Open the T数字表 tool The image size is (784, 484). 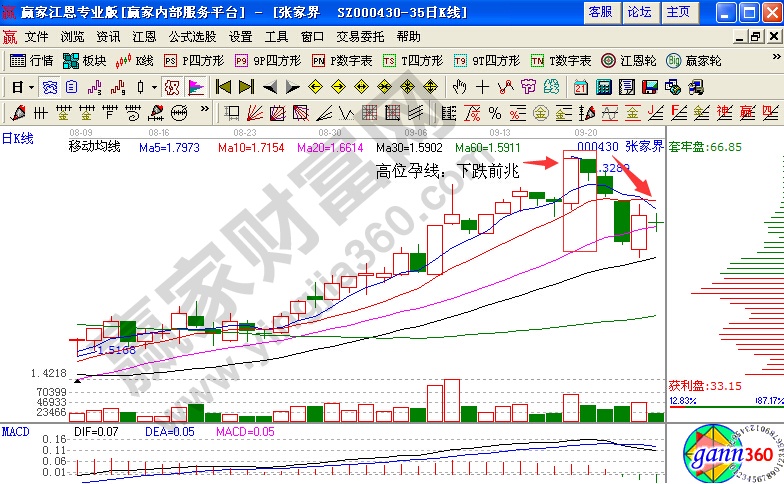[x=561, y=61]
